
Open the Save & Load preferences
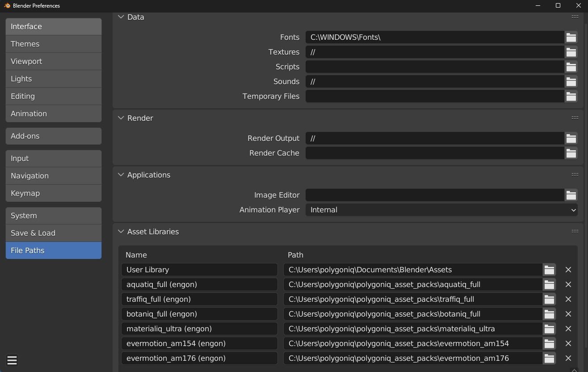click(53, 233)
